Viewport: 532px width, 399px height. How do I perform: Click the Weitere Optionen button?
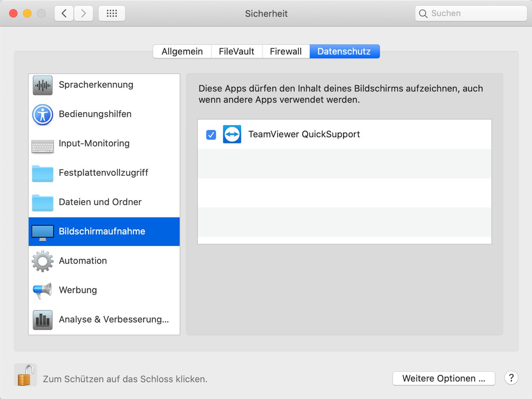tap(443, 379)
